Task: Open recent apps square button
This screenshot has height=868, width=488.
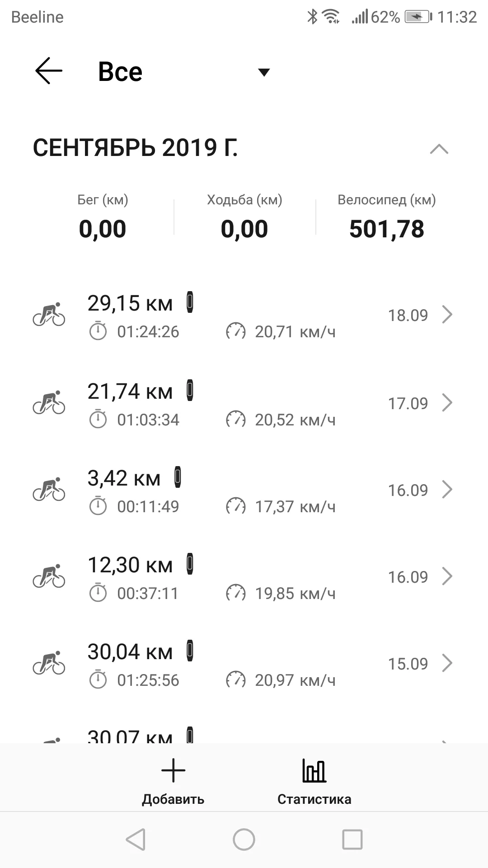Action: coord(352,840)
